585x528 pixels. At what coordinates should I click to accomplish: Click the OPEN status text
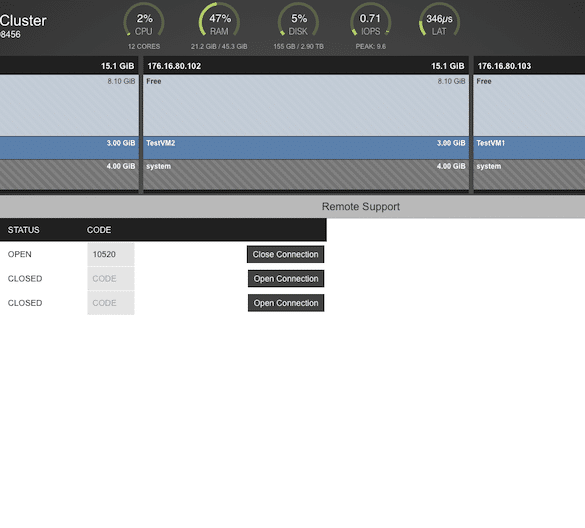pos(20,254)
